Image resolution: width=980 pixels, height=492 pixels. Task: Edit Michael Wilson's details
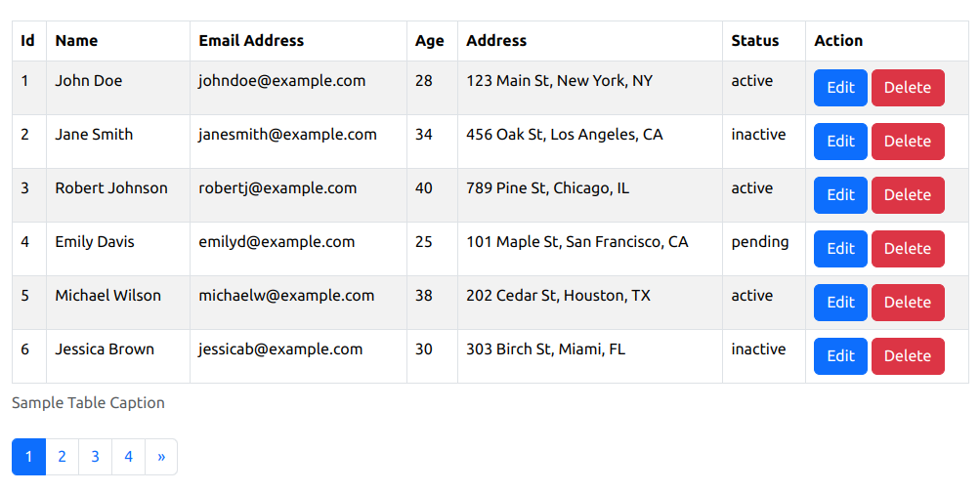click(x=840, y=303)
